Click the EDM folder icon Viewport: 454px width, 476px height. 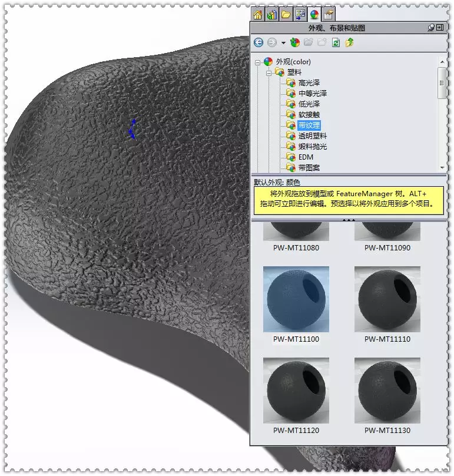291,157
